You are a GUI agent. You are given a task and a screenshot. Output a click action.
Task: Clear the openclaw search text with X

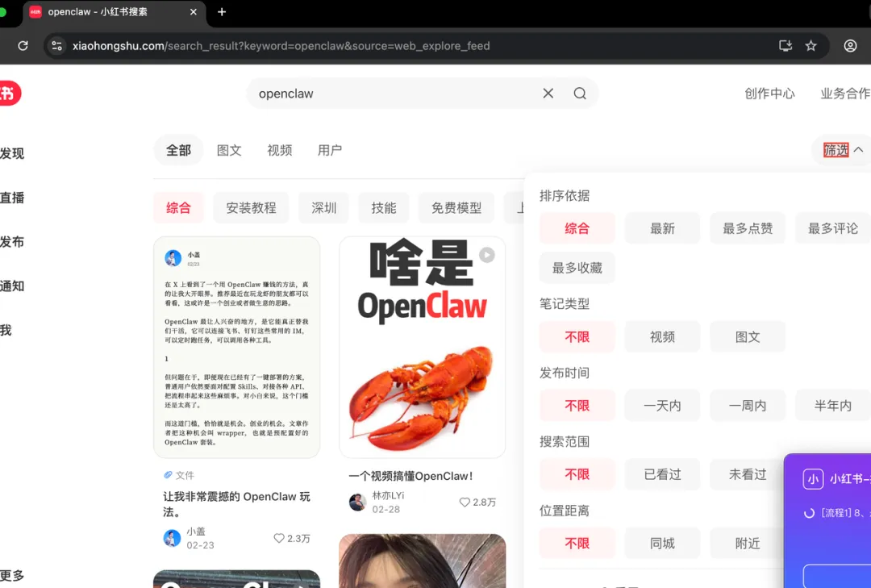[x=548, y=94]
